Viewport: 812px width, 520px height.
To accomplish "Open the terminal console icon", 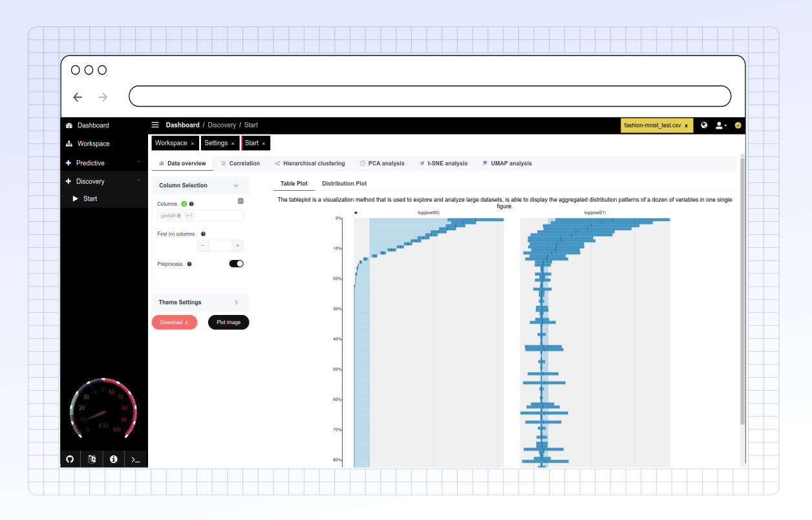I will click(x=135, y=459).
